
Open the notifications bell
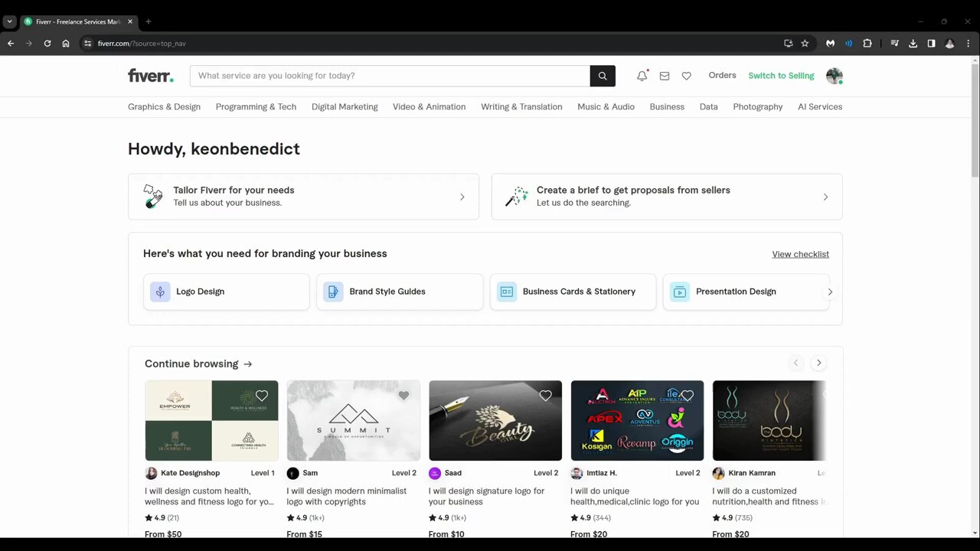point(642,76)
